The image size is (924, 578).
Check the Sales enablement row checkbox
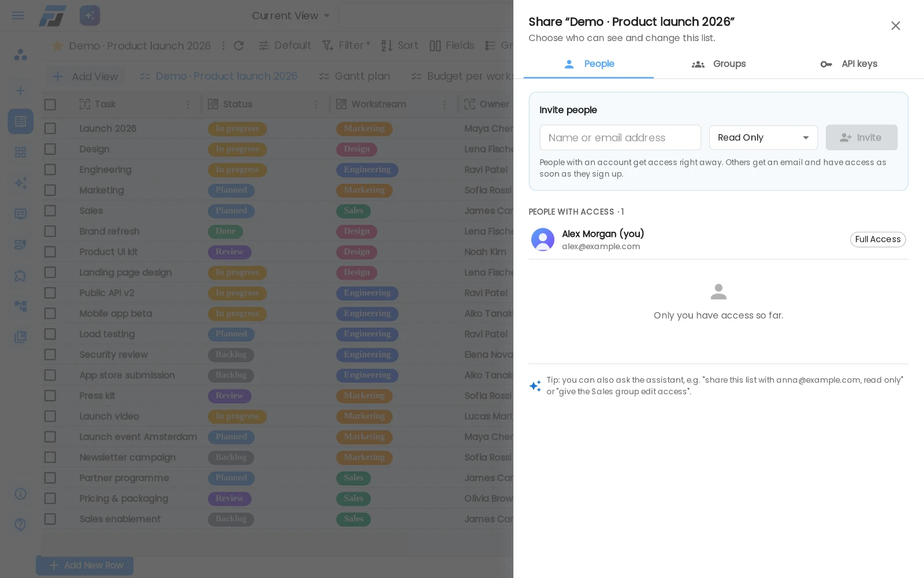[50, 519]
